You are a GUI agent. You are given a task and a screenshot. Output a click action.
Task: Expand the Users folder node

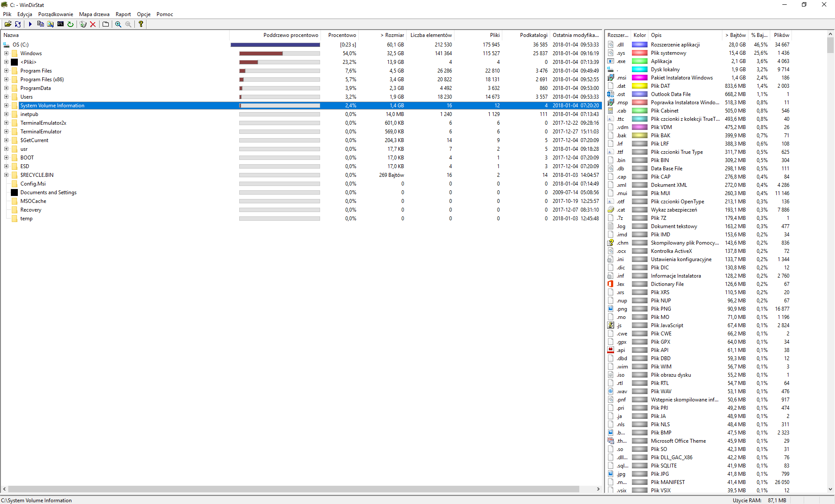7,97
